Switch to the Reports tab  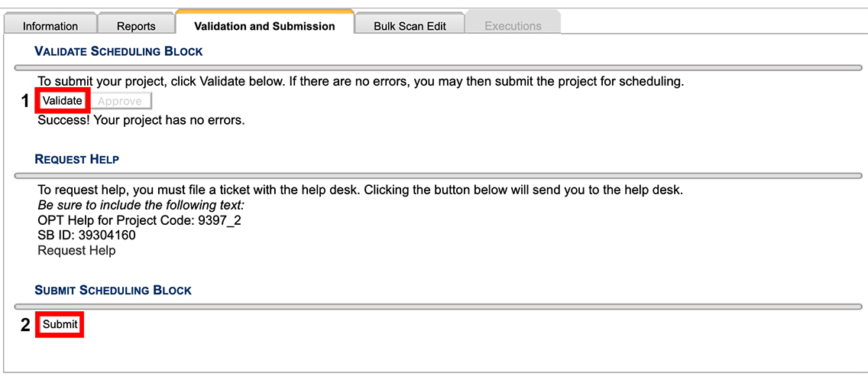pos(136,26)
